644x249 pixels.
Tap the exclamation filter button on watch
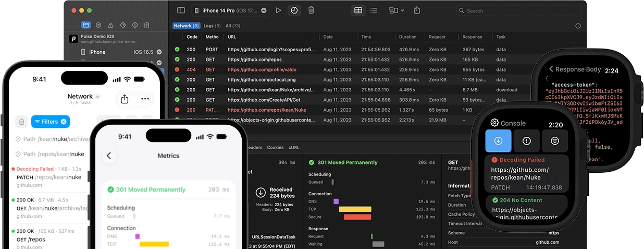click(526, 140)
